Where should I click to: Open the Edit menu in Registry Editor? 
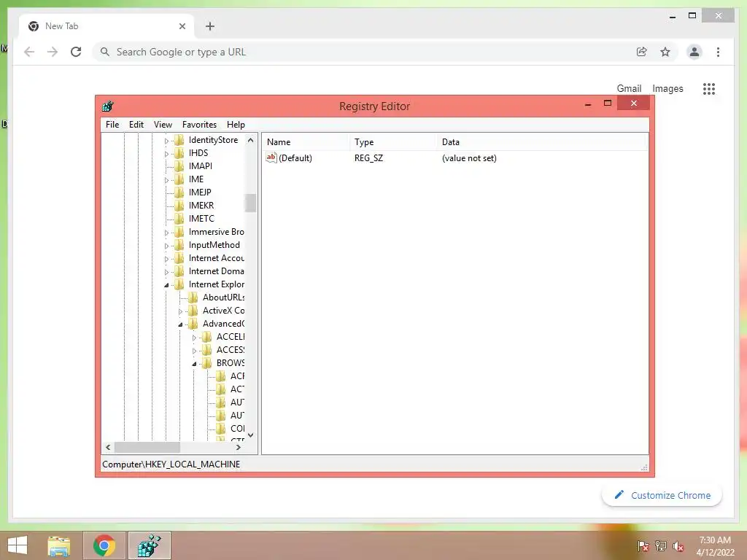(136, 124)
